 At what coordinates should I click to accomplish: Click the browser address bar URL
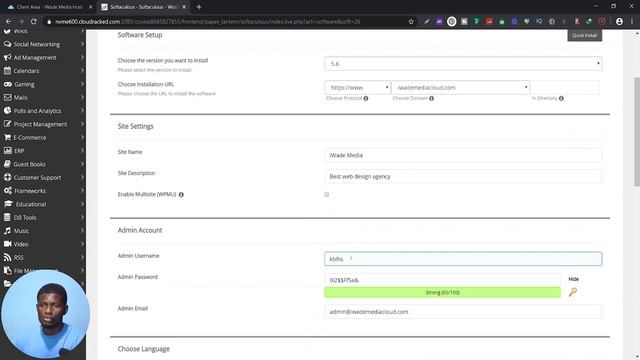pos(208,22)
